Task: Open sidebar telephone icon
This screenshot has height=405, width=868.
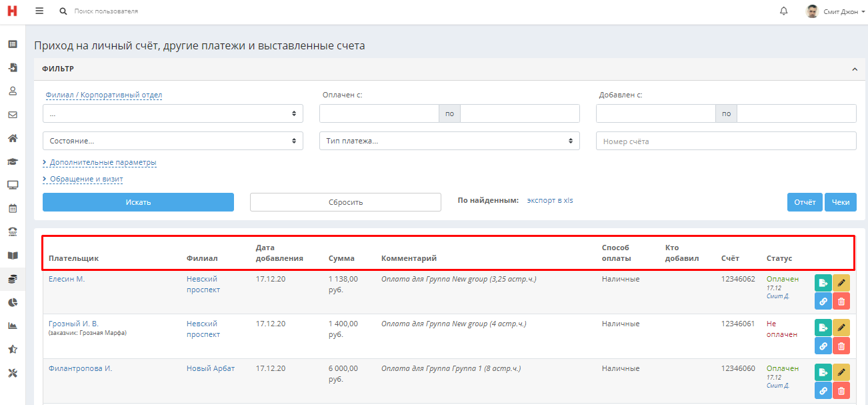Action: (x=12, y=232)
